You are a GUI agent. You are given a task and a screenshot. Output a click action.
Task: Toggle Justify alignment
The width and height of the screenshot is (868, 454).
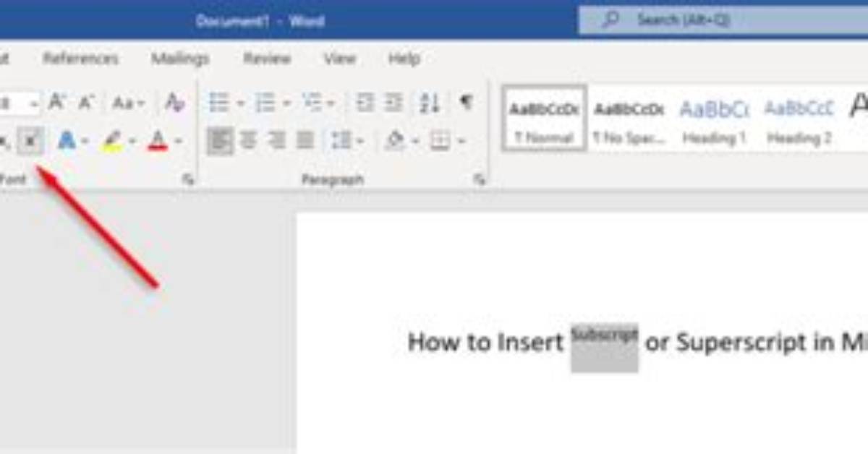pos(305,141)
